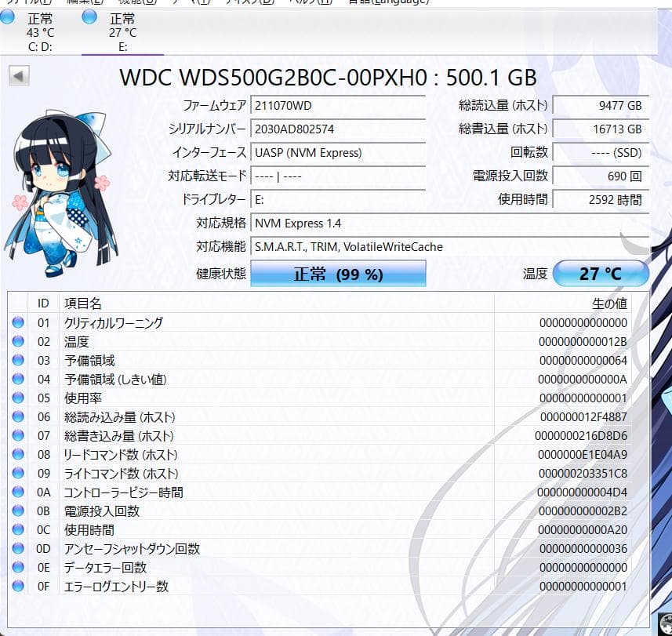The height and width of the screenshot is (636, 672).
Task: Select the 使用率 attribute row
Action: coord(319,398)
